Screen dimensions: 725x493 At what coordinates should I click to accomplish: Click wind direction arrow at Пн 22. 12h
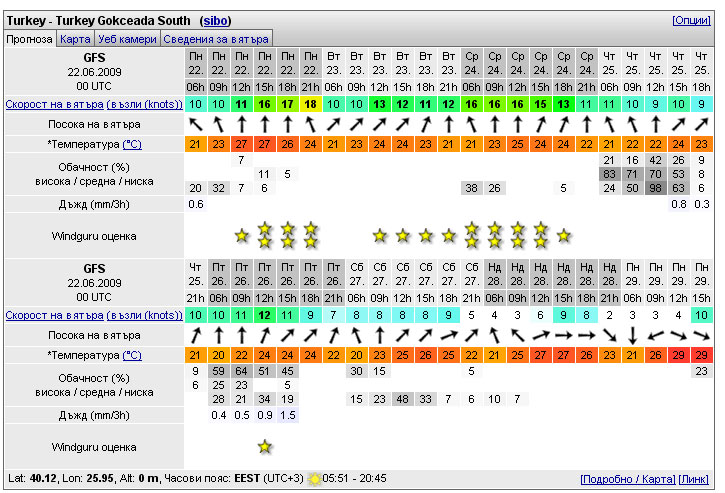click(241, 124)
